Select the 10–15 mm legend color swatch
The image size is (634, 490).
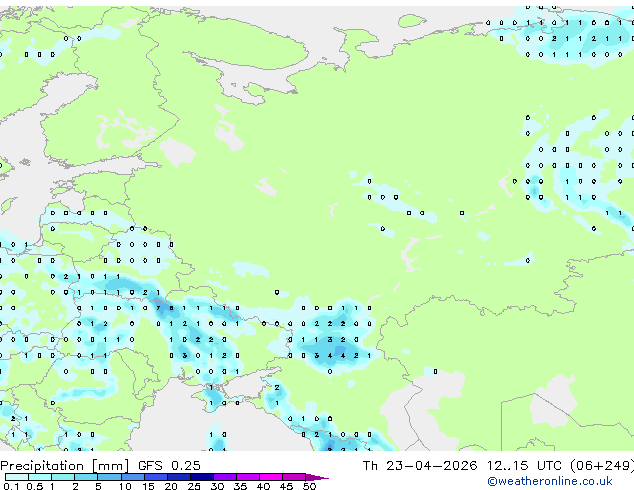click(132, 477)
